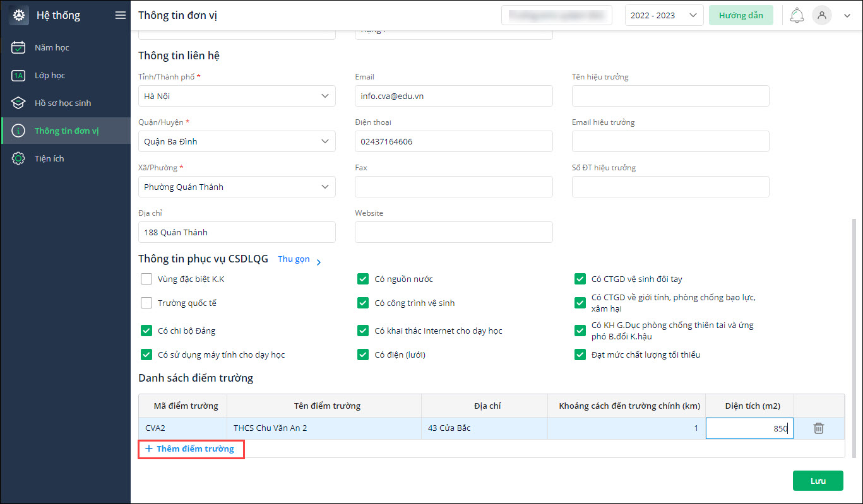Collapse the sidebar with hamburger icon
Viewport: 863px width, 504px height.
point(121,15)
